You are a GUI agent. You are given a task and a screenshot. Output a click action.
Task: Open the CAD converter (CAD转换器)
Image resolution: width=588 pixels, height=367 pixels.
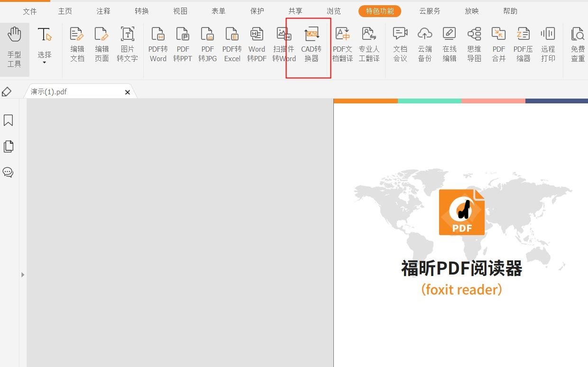coord(311,45)
